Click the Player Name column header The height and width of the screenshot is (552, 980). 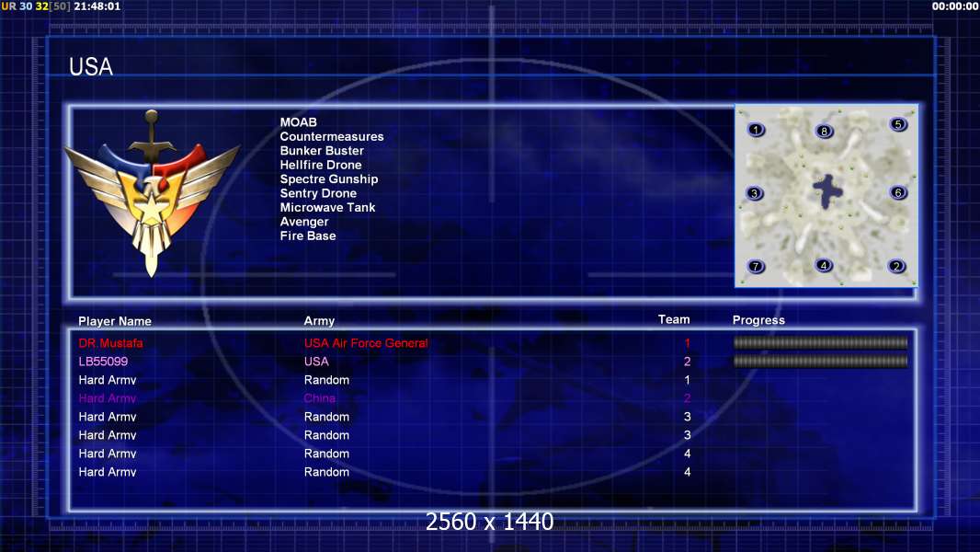(x=115, y=321)
